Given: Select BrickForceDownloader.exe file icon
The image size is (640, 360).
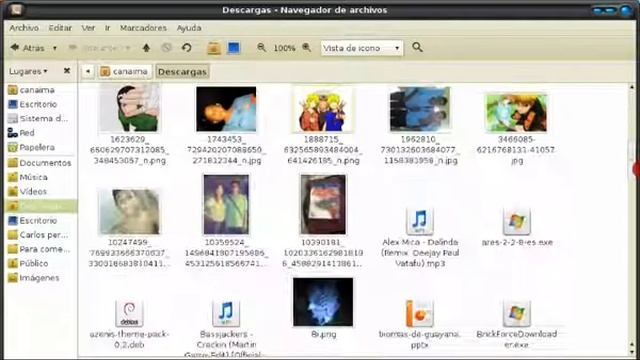Looking at the screenshot, I should coord(516,313).
